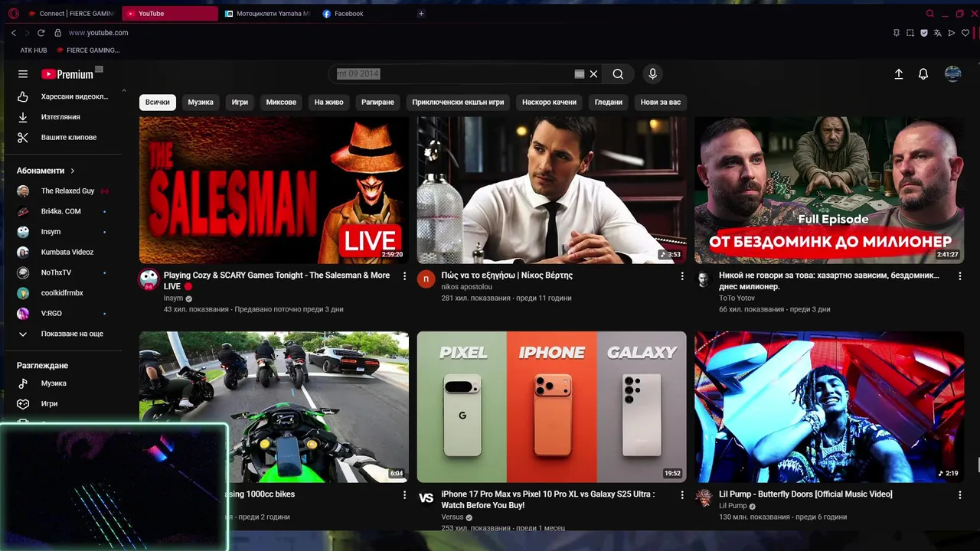
Task: Open options menu for Nikos Vertis video
Action: tap(682, 276)
